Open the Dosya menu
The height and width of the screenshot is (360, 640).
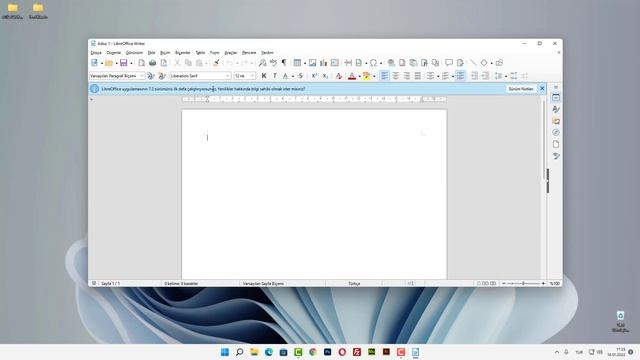[x=96, y=53]
